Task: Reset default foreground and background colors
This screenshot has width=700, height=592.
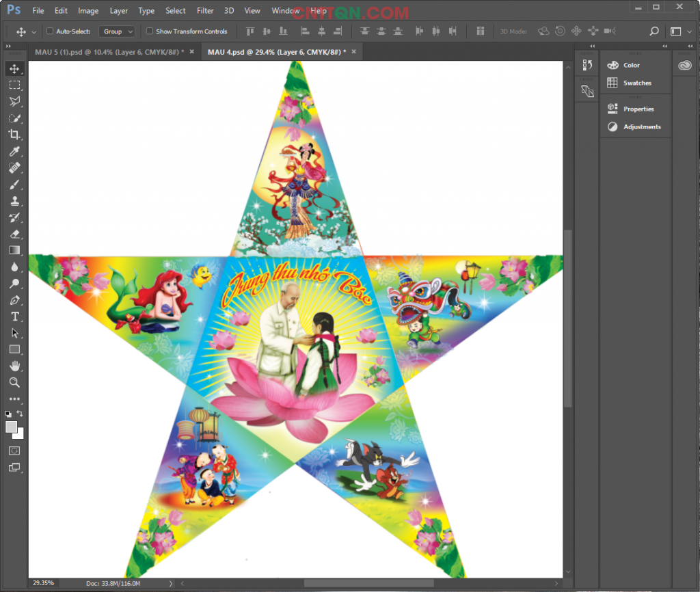Action: 8,414
